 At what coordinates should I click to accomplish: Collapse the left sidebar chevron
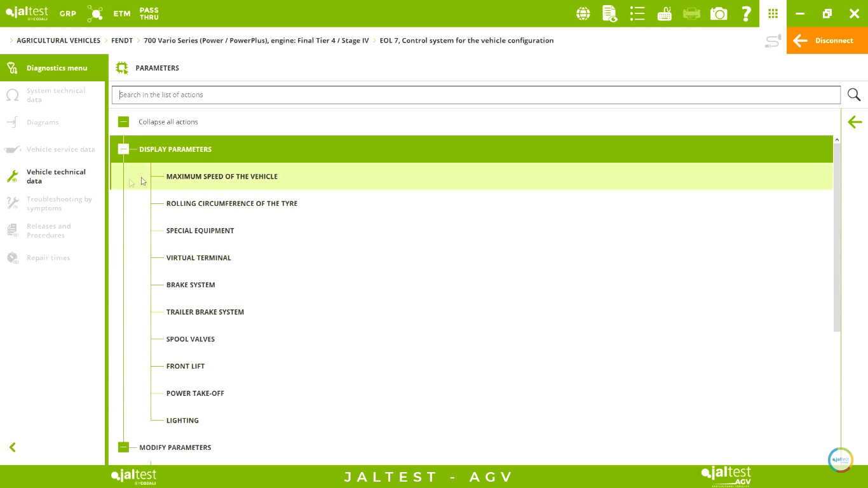pyautogui.click(x=13, y=447)
